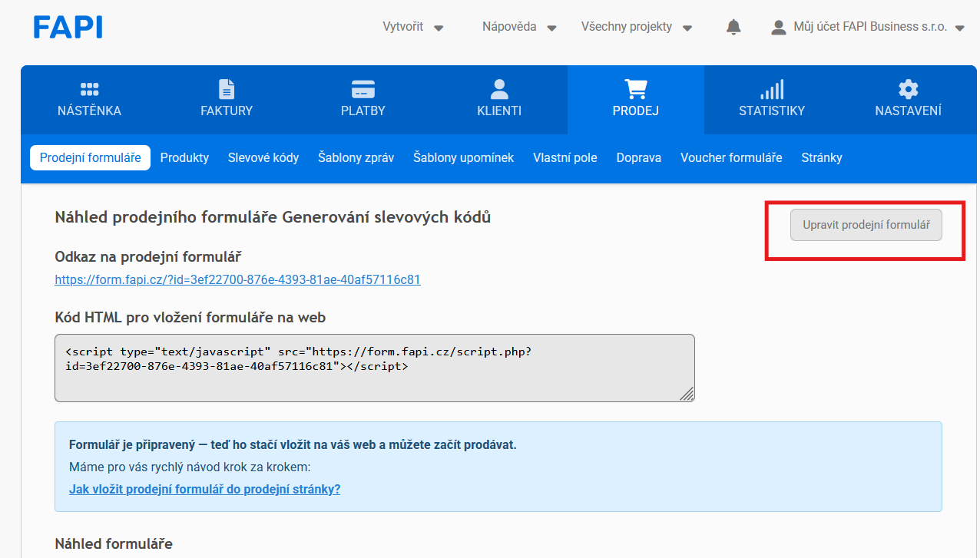Grab the textarea resize handle
This screenshot has width=980, height=558.
(x=687, y=394)
